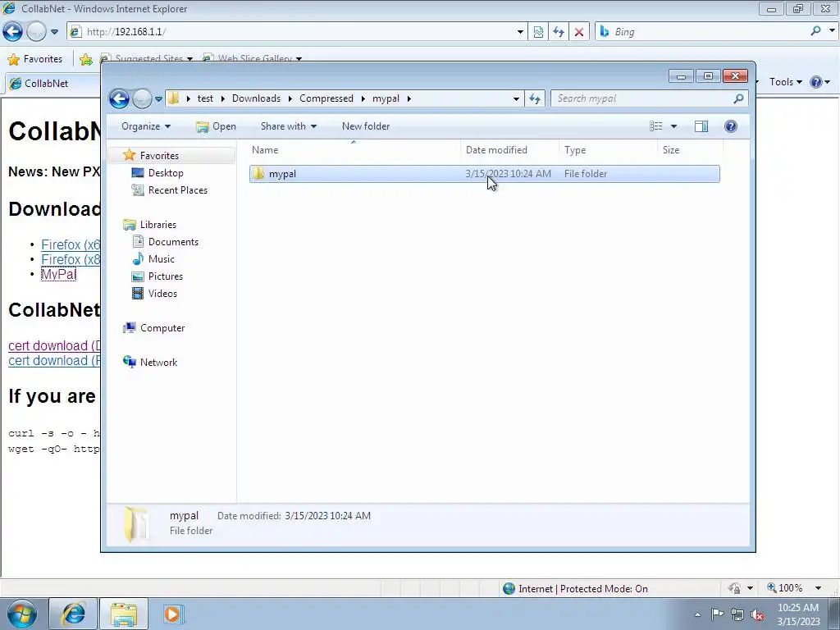
Task: Open the Action Center flag icon
Action: [x=717, y=614]
